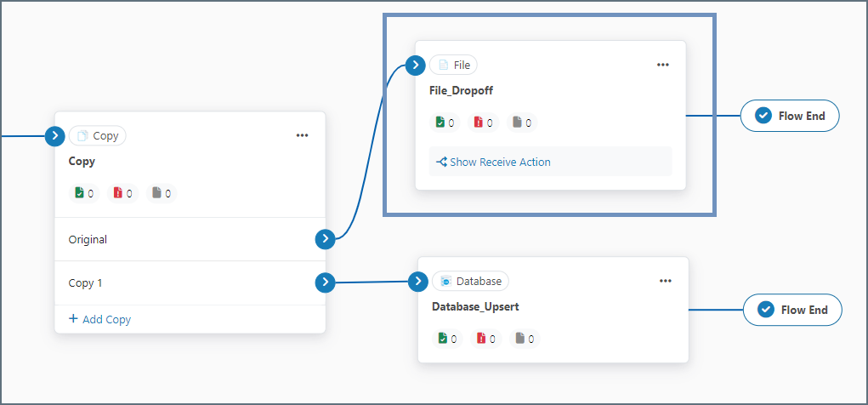Click the Copy type tag on the node
Image resolution: width=868 pixels, height=405 pixels.
98,135
